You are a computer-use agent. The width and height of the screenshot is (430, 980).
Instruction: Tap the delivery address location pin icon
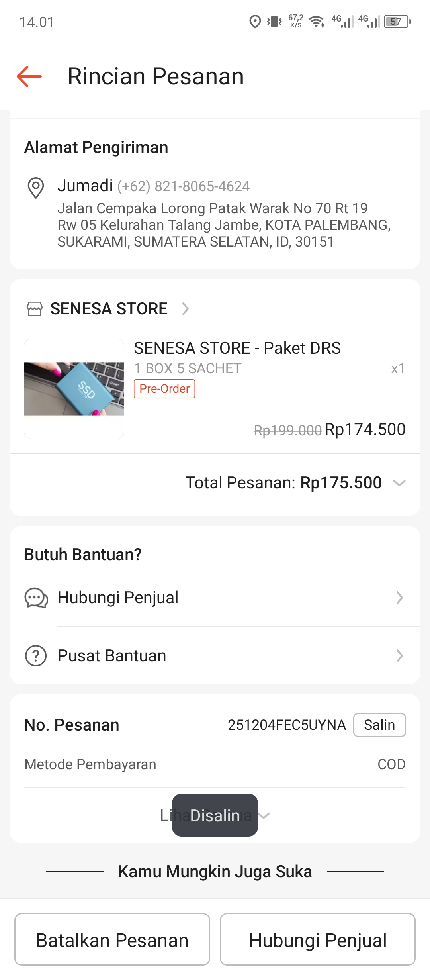click(35, 187)
